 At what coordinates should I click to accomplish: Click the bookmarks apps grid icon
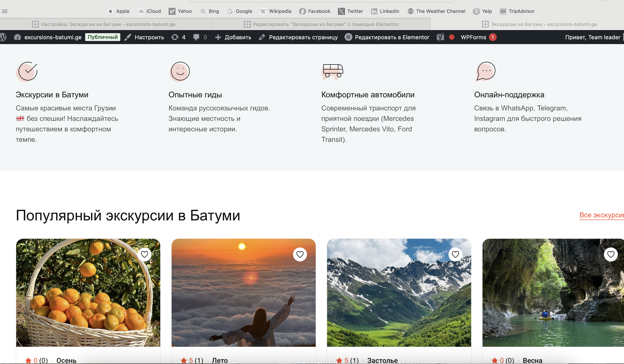pos(5,11)
